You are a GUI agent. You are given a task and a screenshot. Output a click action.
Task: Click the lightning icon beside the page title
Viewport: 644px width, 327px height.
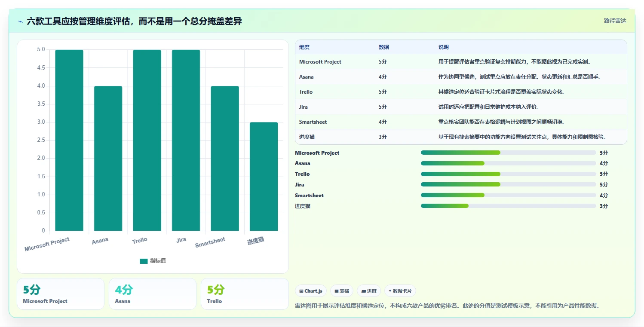(20, 21)
